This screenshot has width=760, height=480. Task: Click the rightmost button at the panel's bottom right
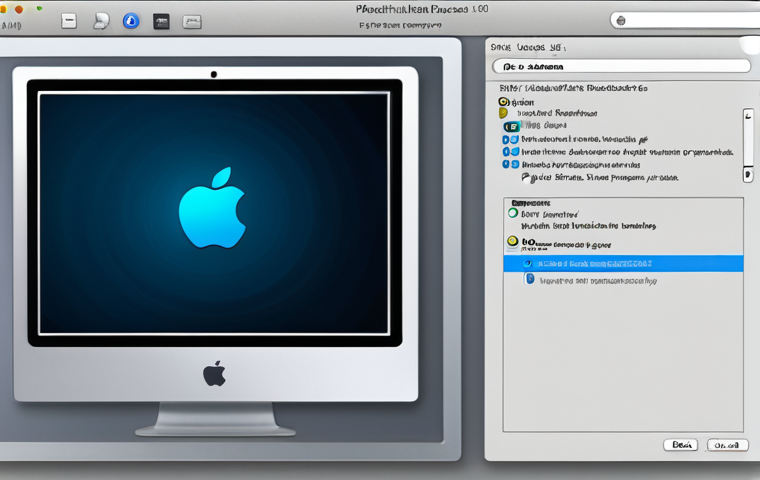pos(728,445)
